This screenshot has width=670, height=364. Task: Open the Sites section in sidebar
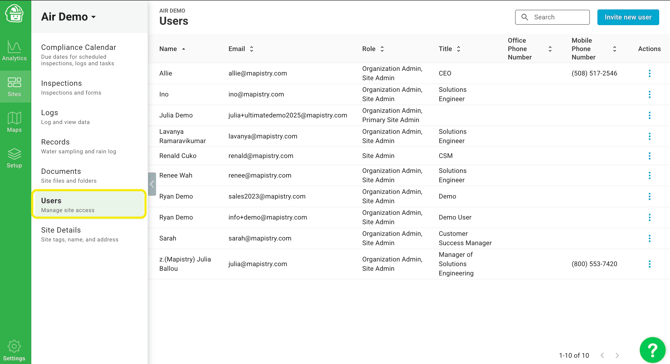coord(15,87)
